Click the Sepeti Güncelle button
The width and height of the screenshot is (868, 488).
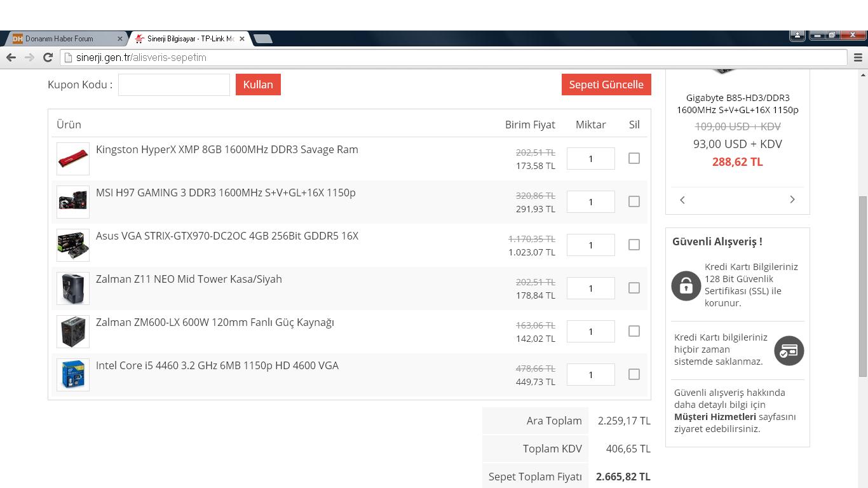[606, 85]
